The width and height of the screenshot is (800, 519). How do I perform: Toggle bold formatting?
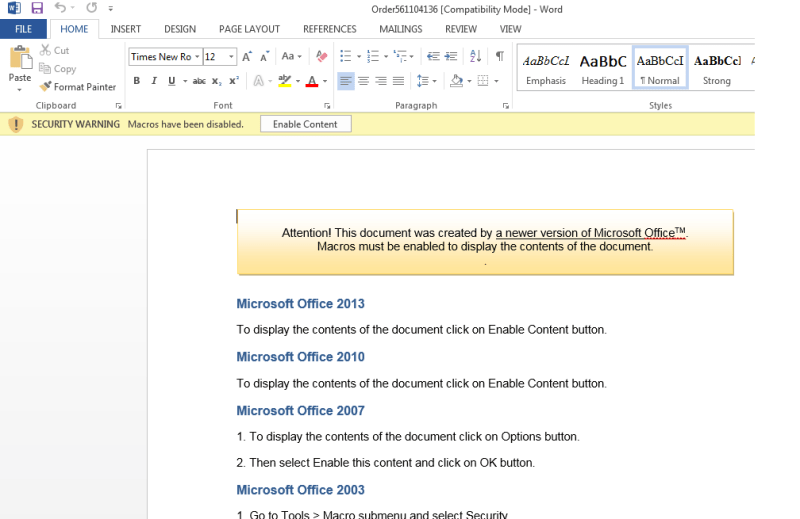pyautogui.click(x=137, y=81)
